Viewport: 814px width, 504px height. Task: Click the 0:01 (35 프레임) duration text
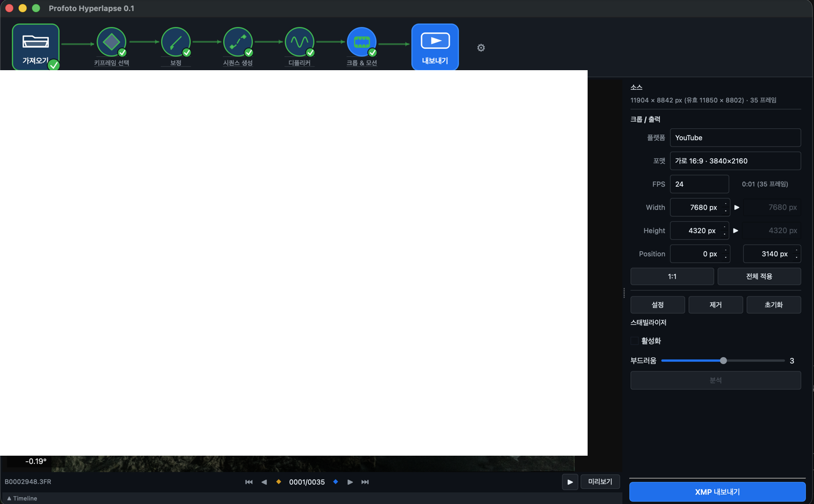765,184
